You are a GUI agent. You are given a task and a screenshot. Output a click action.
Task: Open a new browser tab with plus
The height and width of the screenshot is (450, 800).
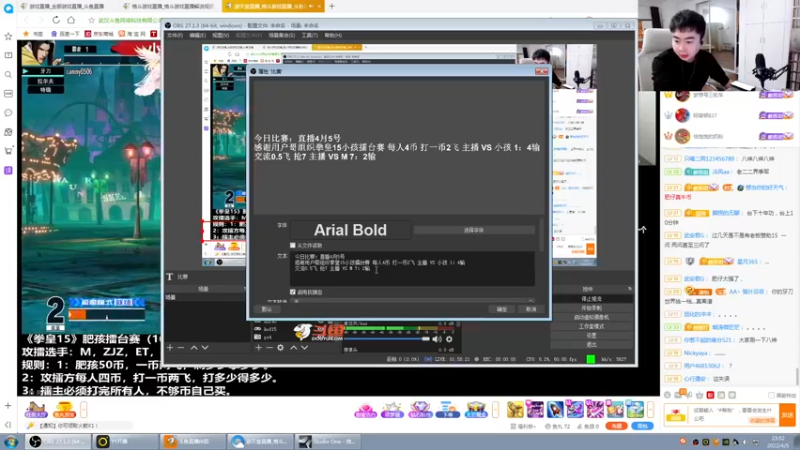tap(332, 6)
